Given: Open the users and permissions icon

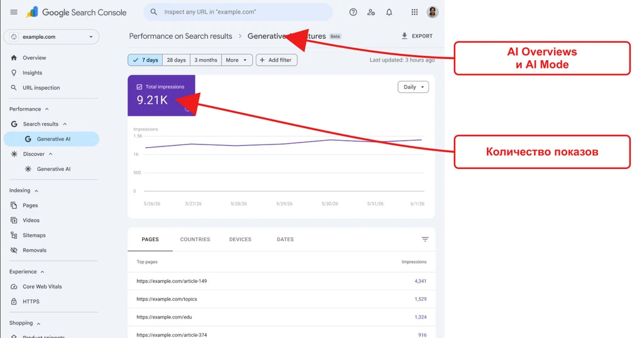Looking at the screenshot, I should point(371,12).
